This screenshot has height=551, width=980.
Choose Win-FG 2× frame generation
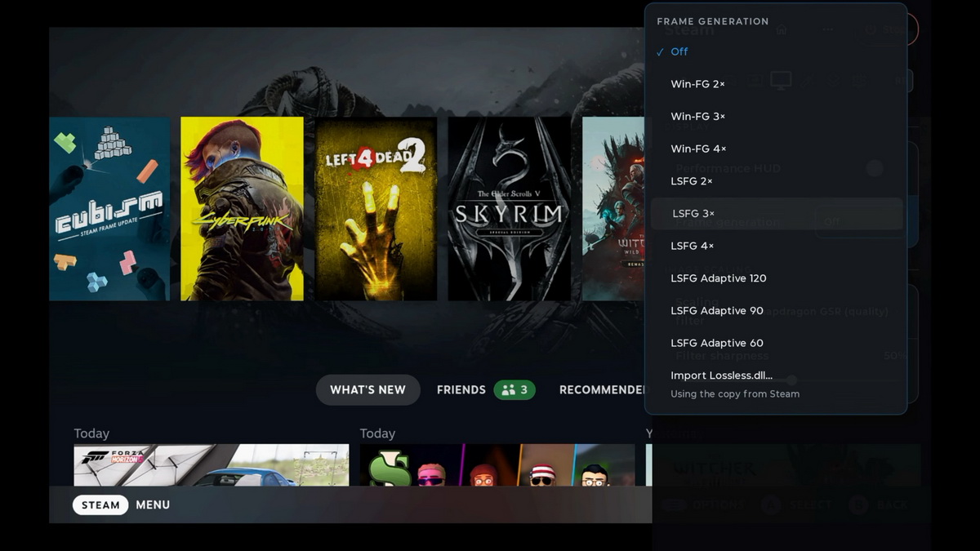(776, 84)
